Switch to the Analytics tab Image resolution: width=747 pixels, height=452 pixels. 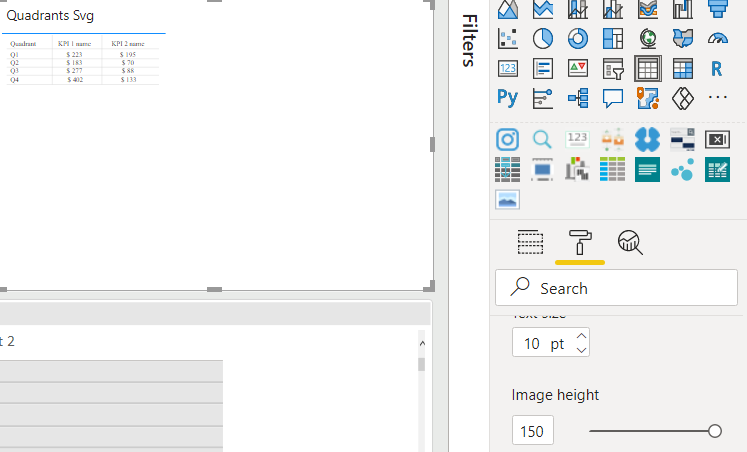pos(630,242)
